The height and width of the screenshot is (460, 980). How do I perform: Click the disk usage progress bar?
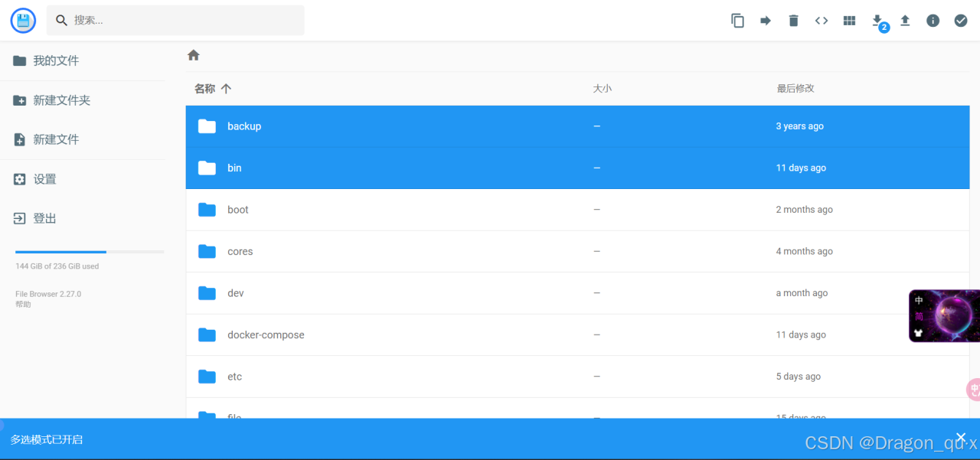click(90, 252)
